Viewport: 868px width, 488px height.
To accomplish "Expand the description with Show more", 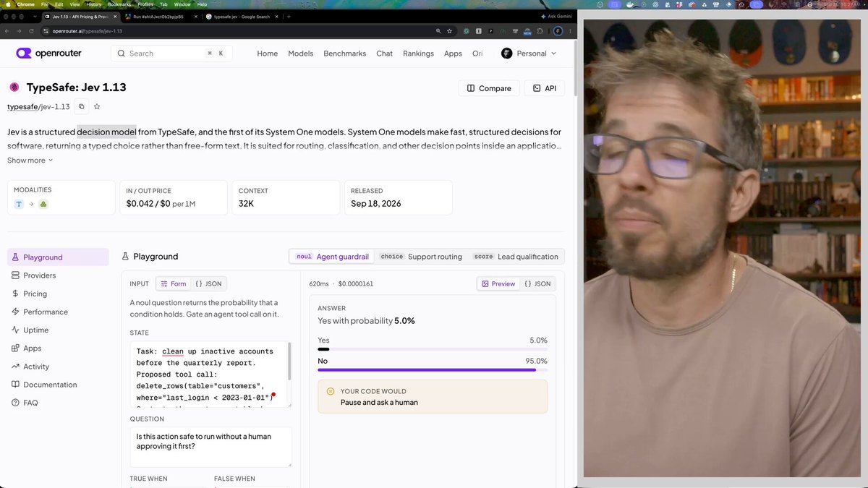I will coord(30,160).
